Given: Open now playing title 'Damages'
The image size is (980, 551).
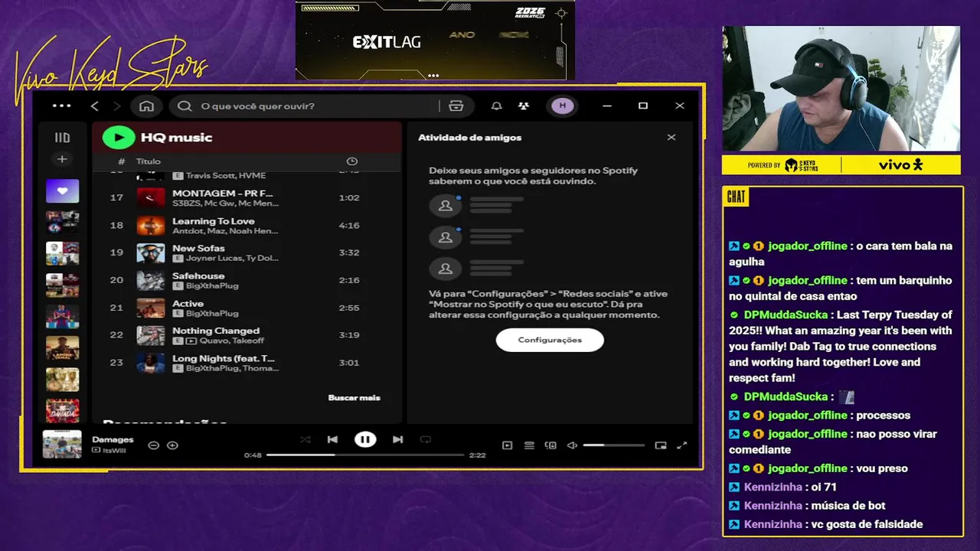Looking at the screenshot, I should (x=113, y=440).
